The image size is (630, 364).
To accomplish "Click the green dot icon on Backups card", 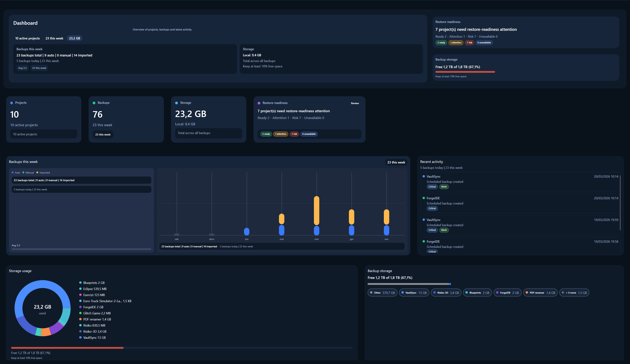I will [94, 103].
